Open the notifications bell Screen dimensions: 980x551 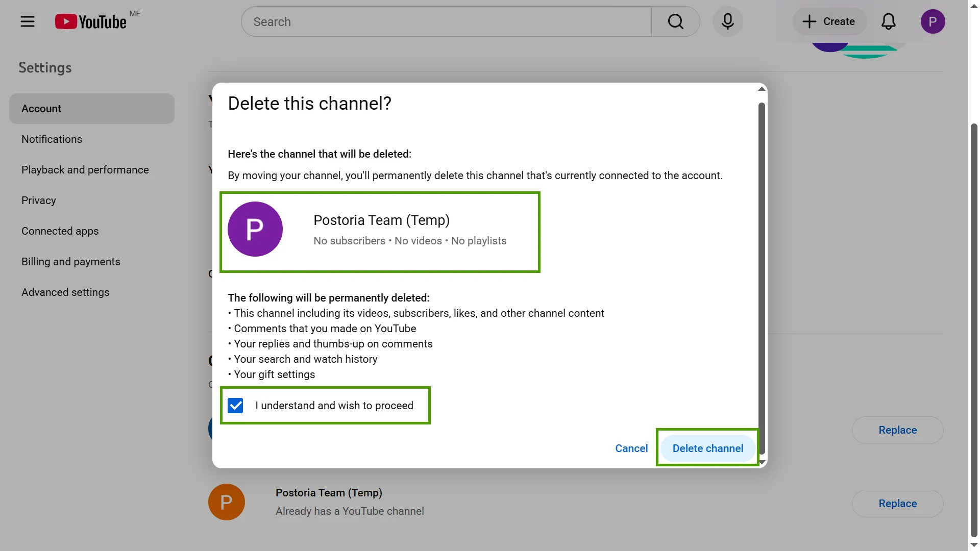tap(888, 21)
